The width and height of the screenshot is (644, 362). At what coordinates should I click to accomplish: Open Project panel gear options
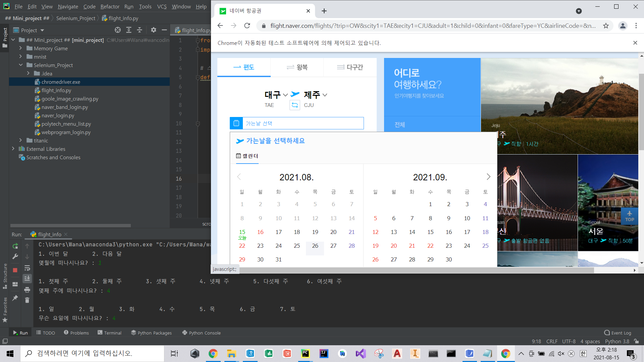154,30
